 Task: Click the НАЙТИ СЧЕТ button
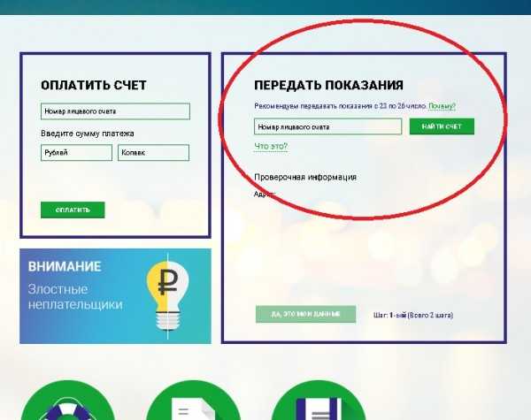(x=442, y=126)
